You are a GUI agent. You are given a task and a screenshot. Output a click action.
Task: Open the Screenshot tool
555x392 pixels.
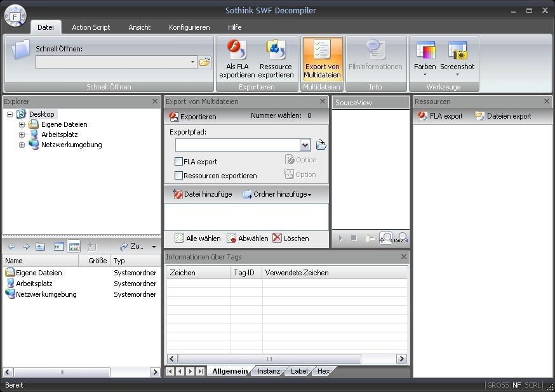tap(457, 59)
